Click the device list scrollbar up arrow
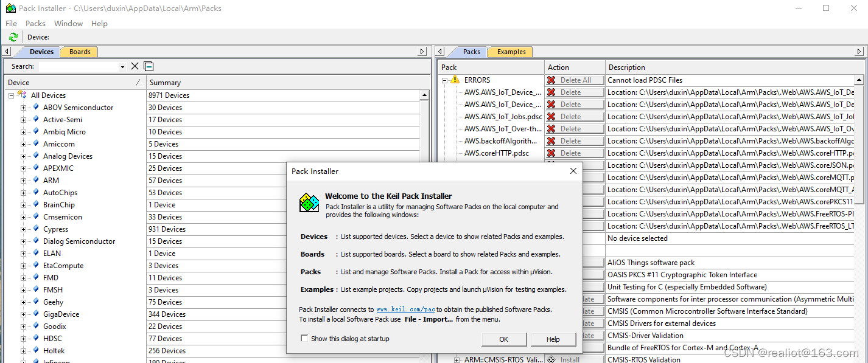 (424, 95)
